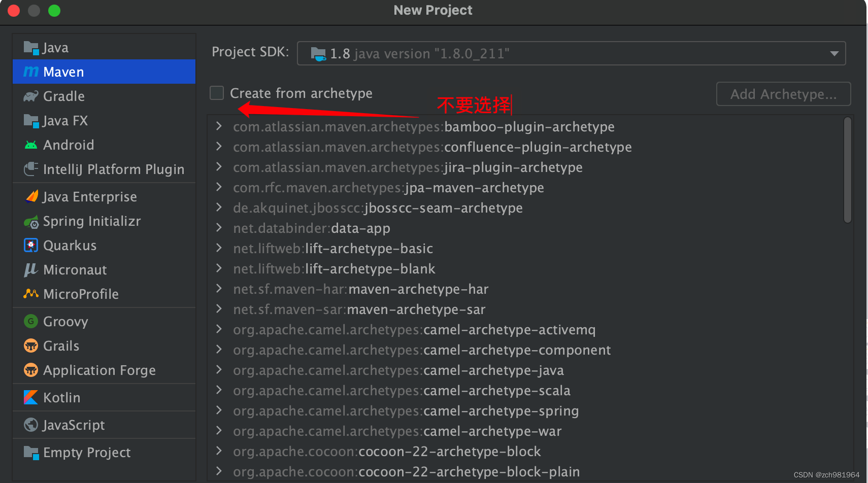The image size is (868, 483).
Task: Expand net.databinder data-app chevron
Action: pyautogui.click(x=219, y=227)
